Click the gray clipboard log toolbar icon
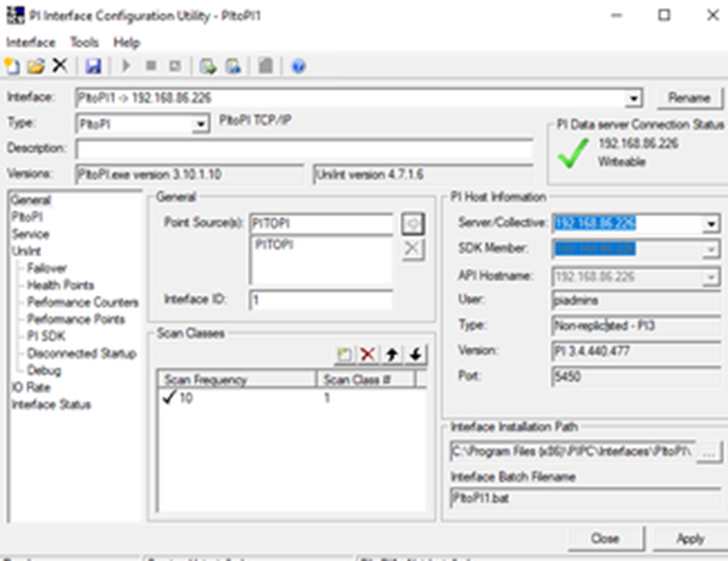 tap(266, 66)
